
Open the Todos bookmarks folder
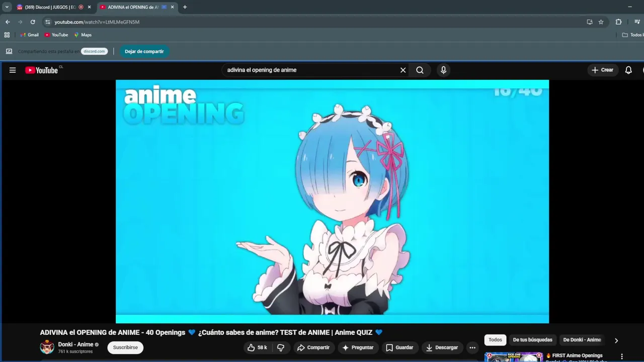click(633, 35)
